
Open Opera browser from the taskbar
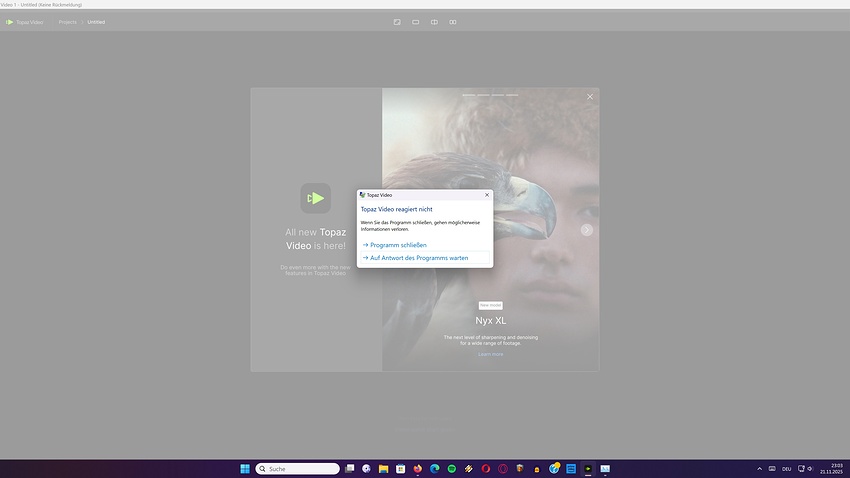click(486, 469)
